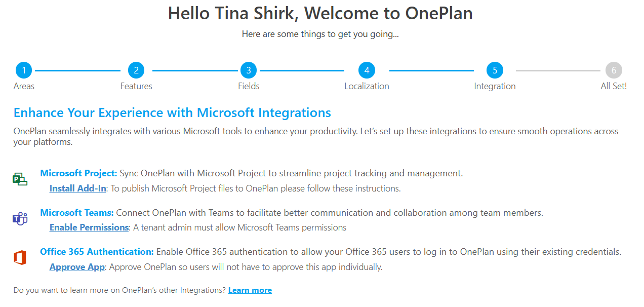Jump to step 6 All Set circle
Image resolution: width=644 pixels, height=307 pixels.
click(614, 70)
